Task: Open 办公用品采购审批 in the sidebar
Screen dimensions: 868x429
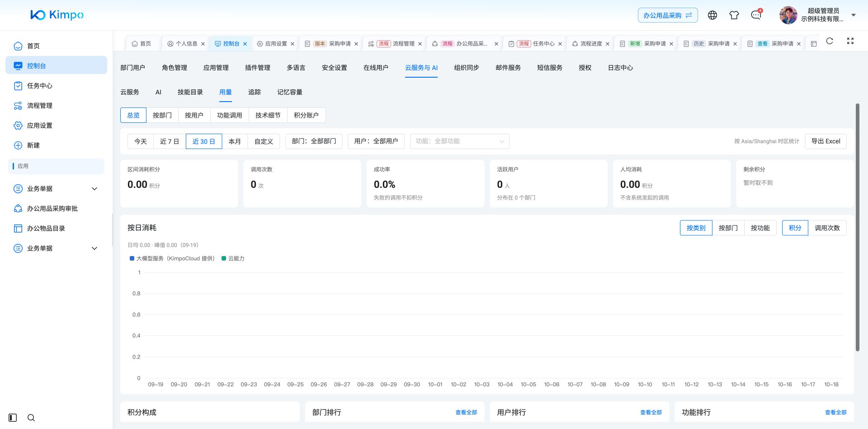Action: pos(56,209)
